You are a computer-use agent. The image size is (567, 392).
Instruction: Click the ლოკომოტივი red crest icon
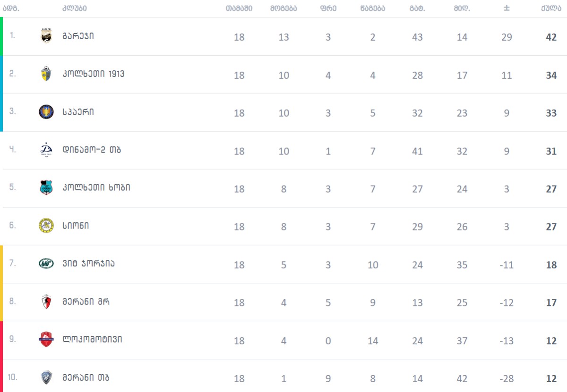46,339
